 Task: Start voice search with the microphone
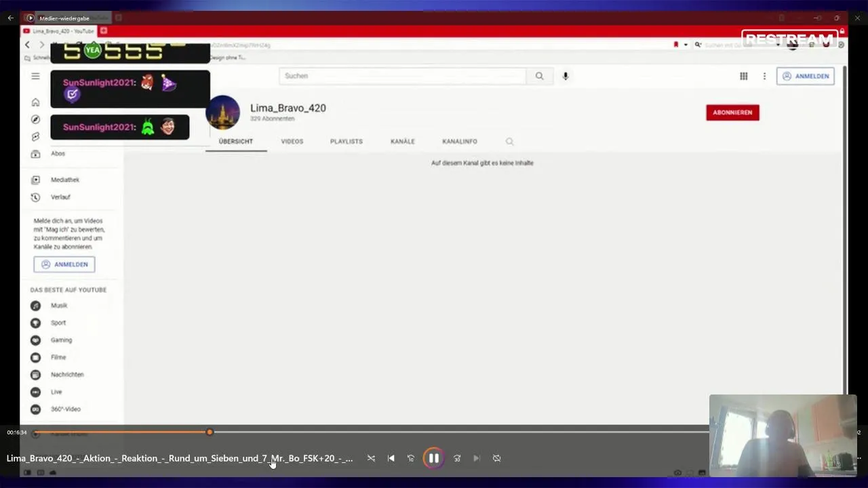click(x=565, y=76)
